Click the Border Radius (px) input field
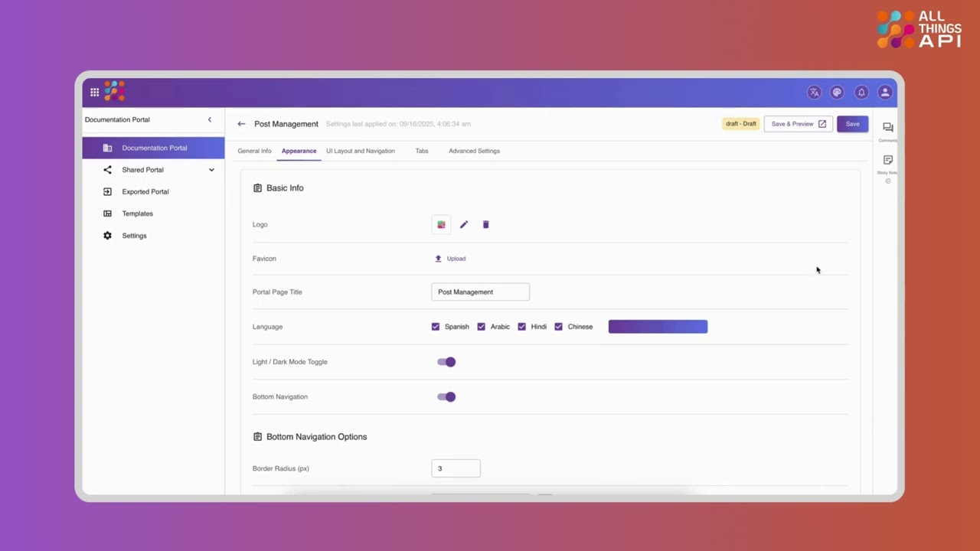The image size is (980, 551). 456,468
